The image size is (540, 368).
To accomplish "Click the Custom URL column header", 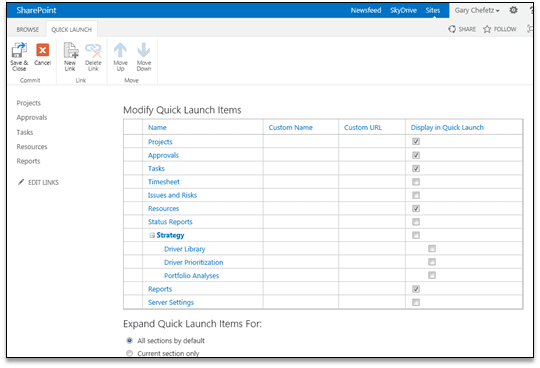I will 363,127.
